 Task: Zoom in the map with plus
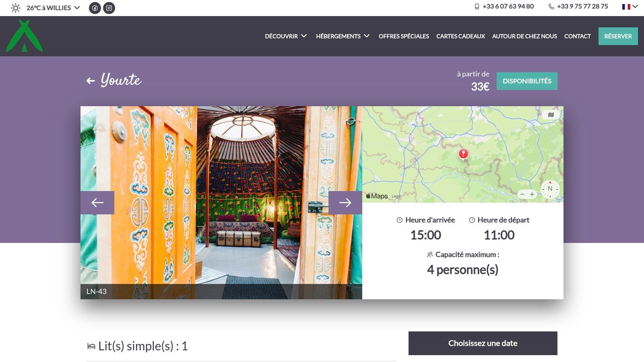pyautogui.click(x=532, y=194)
